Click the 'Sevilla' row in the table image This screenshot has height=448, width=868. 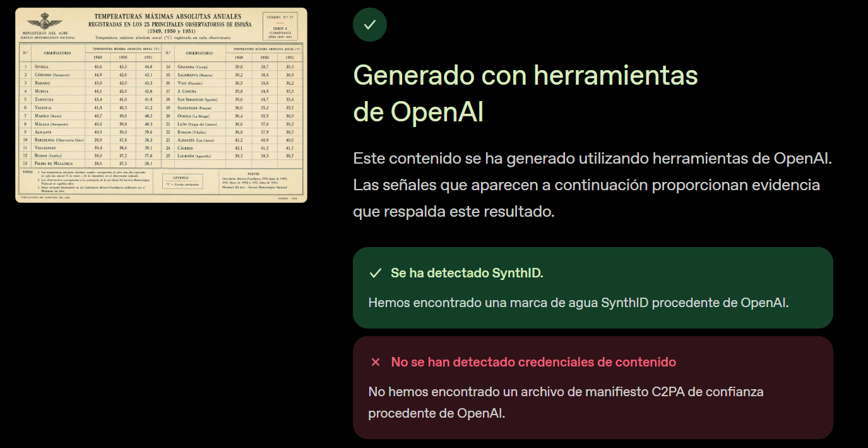pyautogui.click(x=91, y=66)
